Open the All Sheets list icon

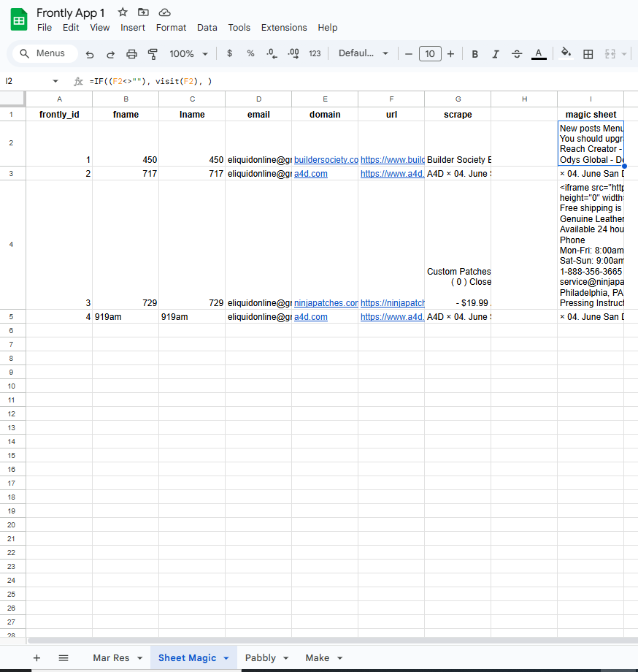[64, 658]
